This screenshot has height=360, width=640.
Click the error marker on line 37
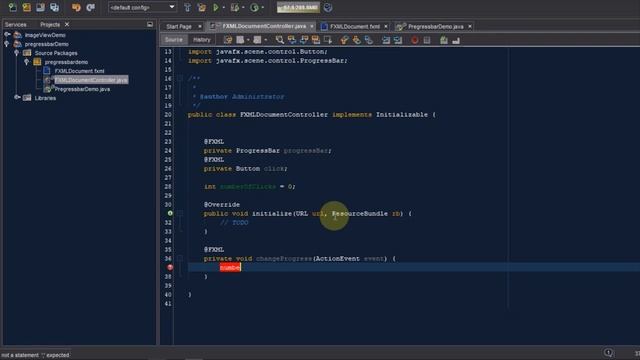170,267
